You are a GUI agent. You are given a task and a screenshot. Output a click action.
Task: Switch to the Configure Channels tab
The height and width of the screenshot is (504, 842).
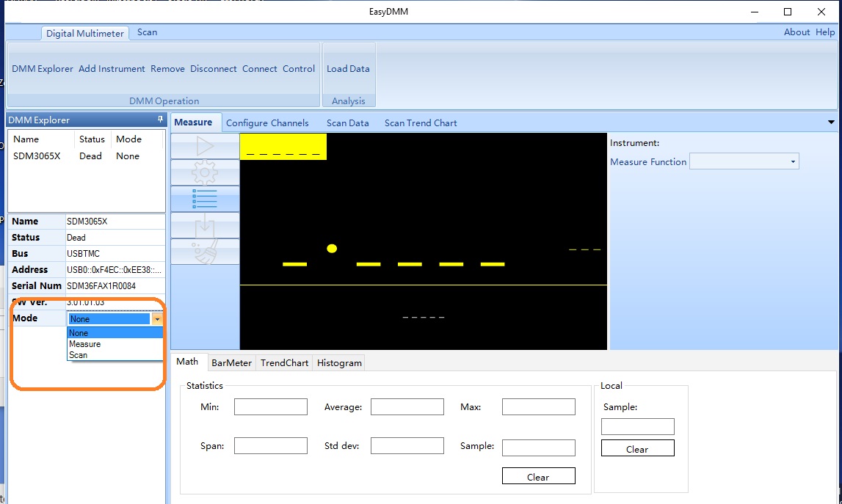point(267,123)
